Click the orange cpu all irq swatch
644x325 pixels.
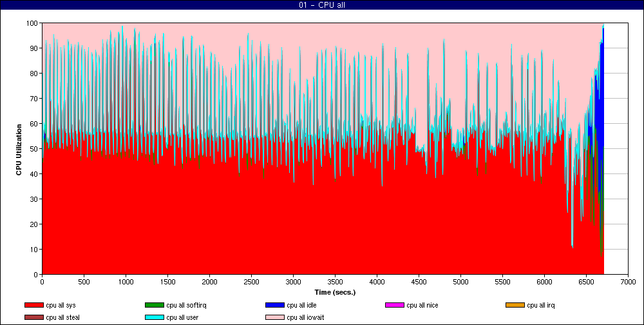(x=515, y=305)
